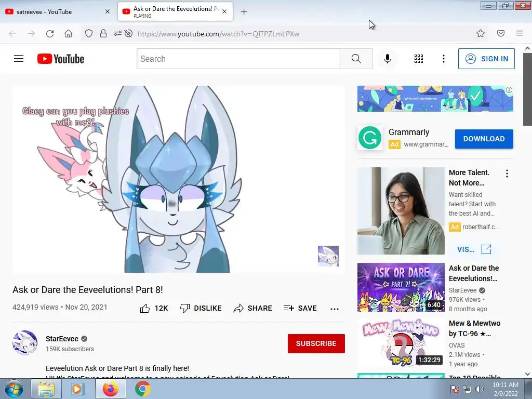
Task: Click the autoplay blocked icon
Action: [x=128, y=33]
